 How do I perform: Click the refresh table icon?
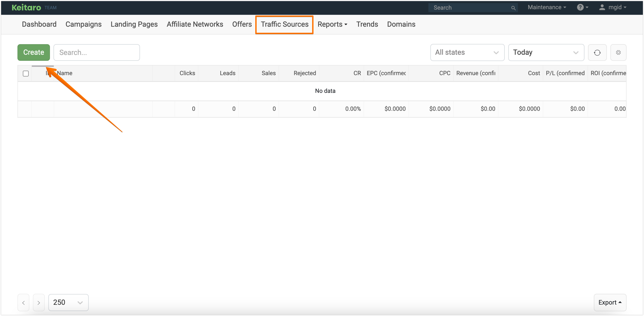[597, 53]
